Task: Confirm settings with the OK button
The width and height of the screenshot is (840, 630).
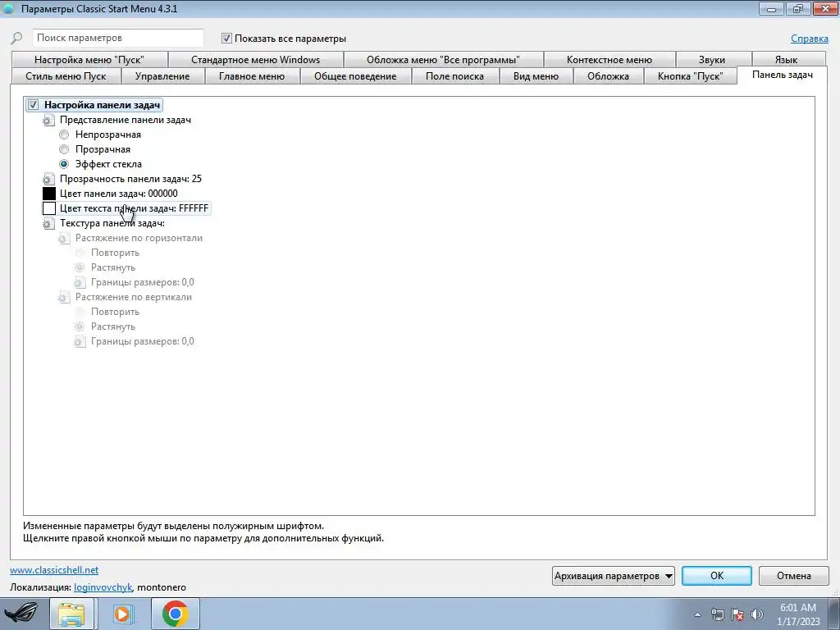Action: pos(717,576)
